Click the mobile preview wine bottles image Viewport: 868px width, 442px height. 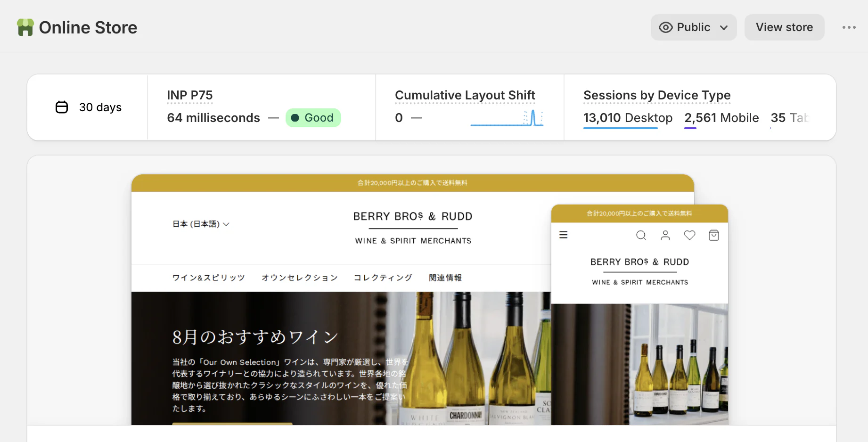(x=639, y=364)
